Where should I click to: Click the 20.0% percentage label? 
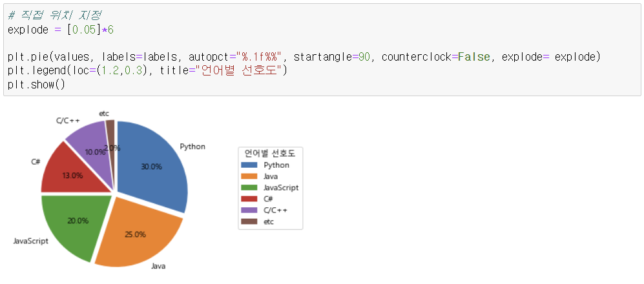point(78,220)
